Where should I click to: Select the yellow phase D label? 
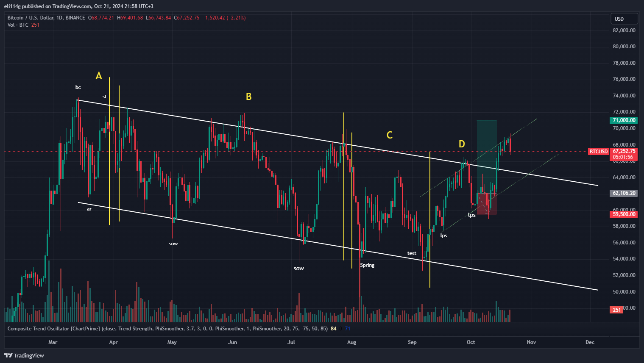(462, 144)
